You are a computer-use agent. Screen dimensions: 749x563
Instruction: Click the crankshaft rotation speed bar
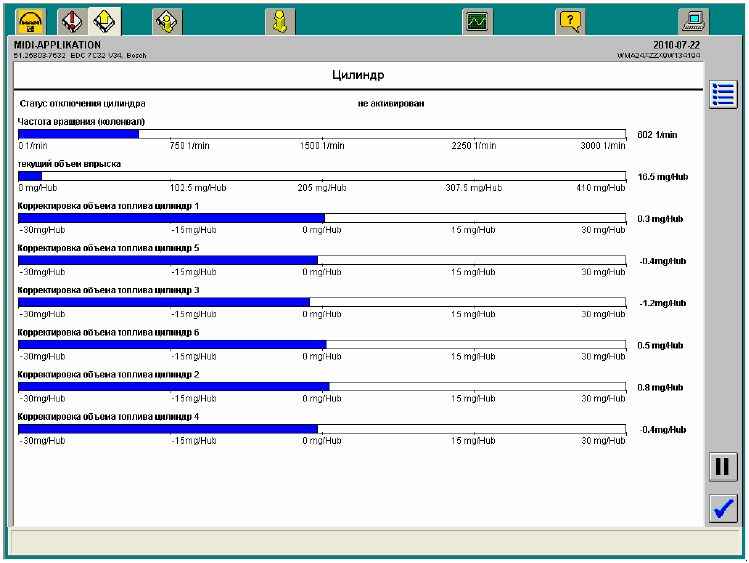pos(322,133)
